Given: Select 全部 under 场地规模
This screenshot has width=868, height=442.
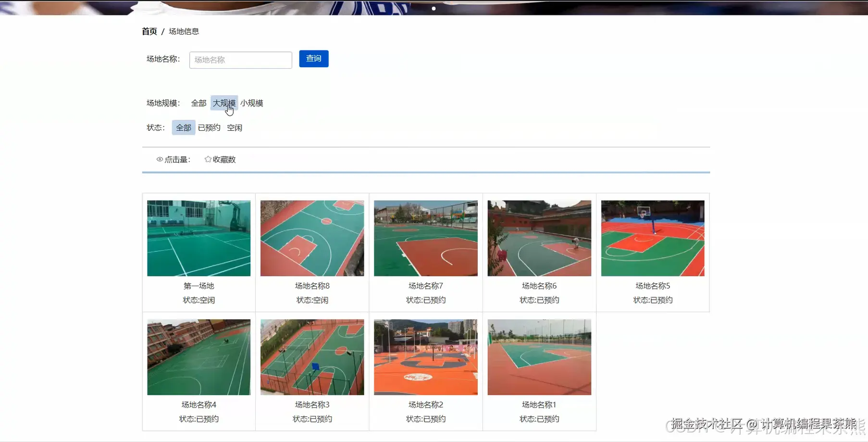Looking at the screenshot, I should click(198, 103).
